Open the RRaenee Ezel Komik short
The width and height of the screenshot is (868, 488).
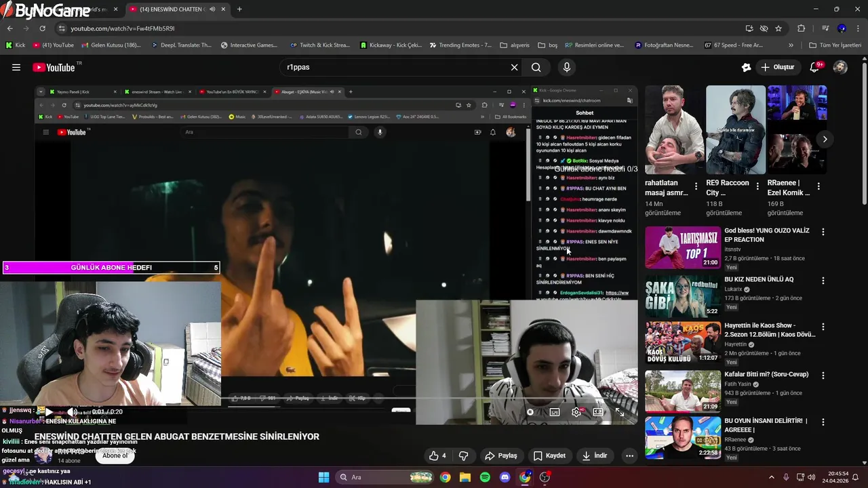pyautogui.click(x=797, y=129)
